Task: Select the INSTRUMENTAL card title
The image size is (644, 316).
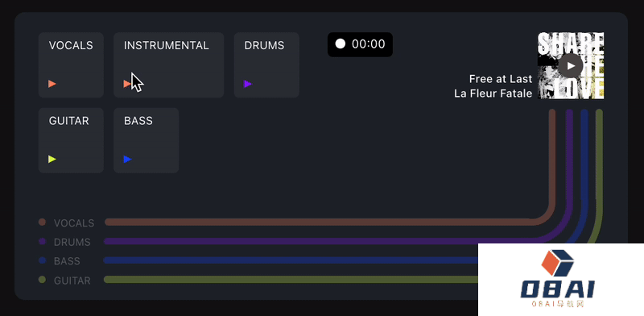Action: tap(167, 45)
